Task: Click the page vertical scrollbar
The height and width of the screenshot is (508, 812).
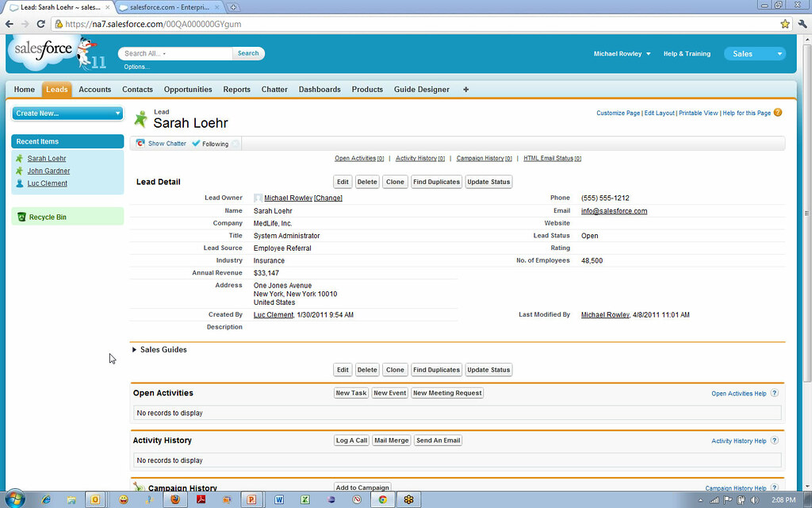Action: pos(806,213)
